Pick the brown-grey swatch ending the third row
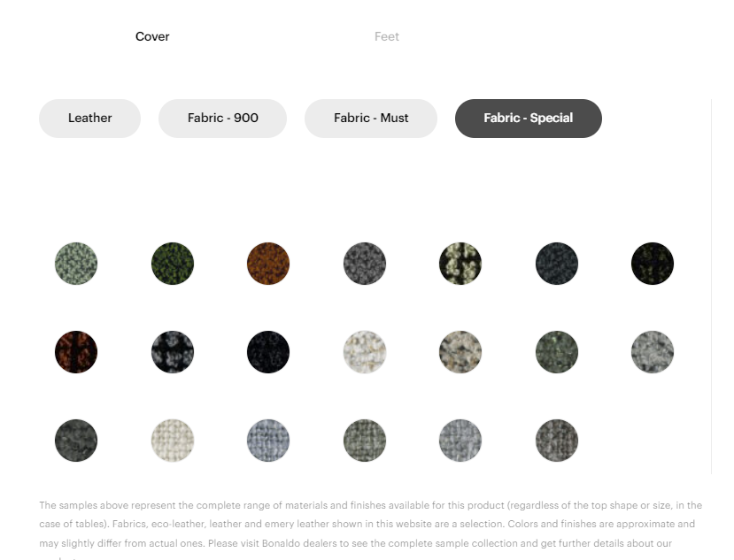The width and height of the screenshot is (734, 560). coord(557,441)
